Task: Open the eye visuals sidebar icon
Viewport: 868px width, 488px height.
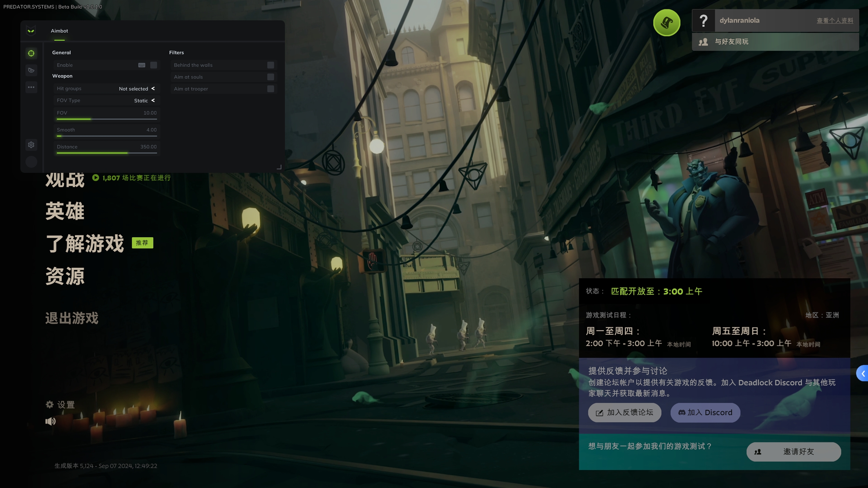Action: click(31, 70)
